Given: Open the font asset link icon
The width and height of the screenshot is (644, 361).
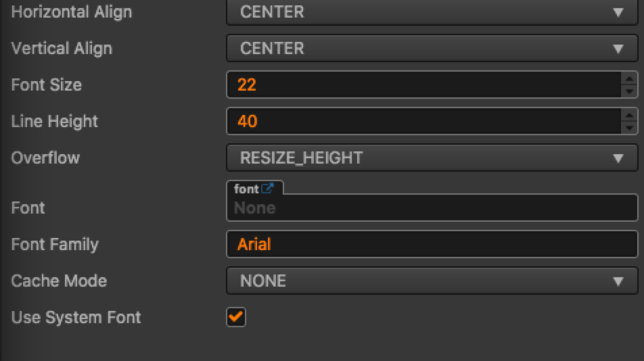Looking at the screenshot, I should click(267, 189).
